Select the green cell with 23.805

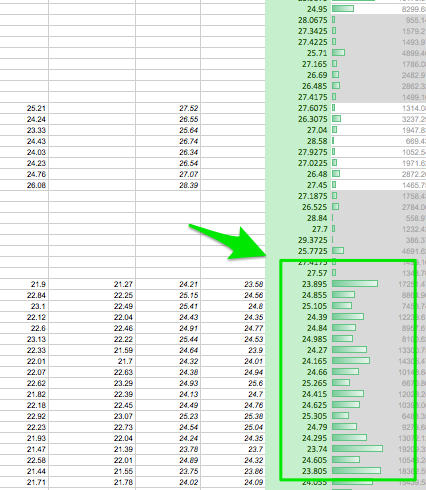pos(298,471)
